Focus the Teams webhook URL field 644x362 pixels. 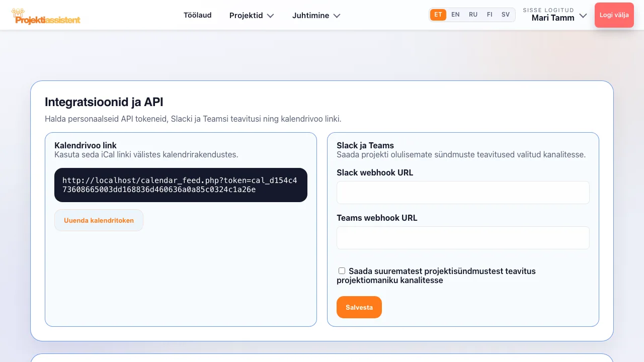tap(463, 238)
